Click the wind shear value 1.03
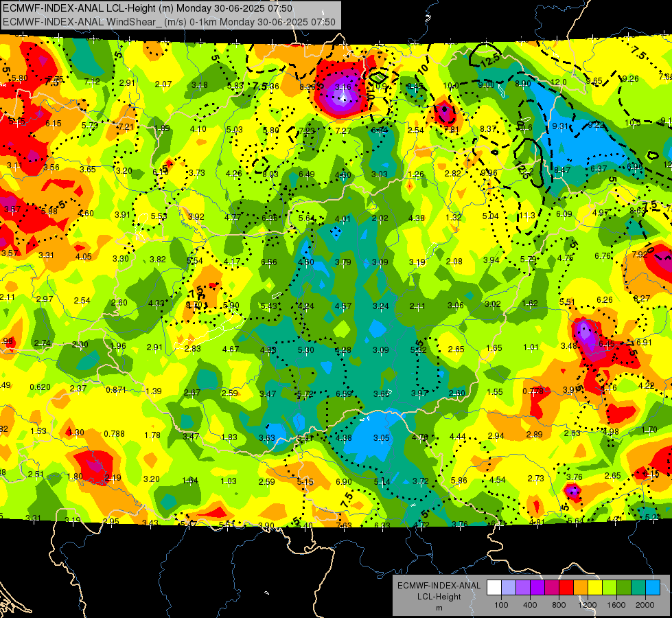672x618 pixels. 229,481
